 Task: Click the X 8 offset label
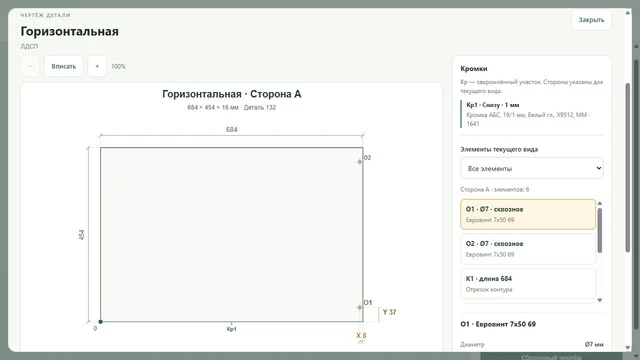361,336
